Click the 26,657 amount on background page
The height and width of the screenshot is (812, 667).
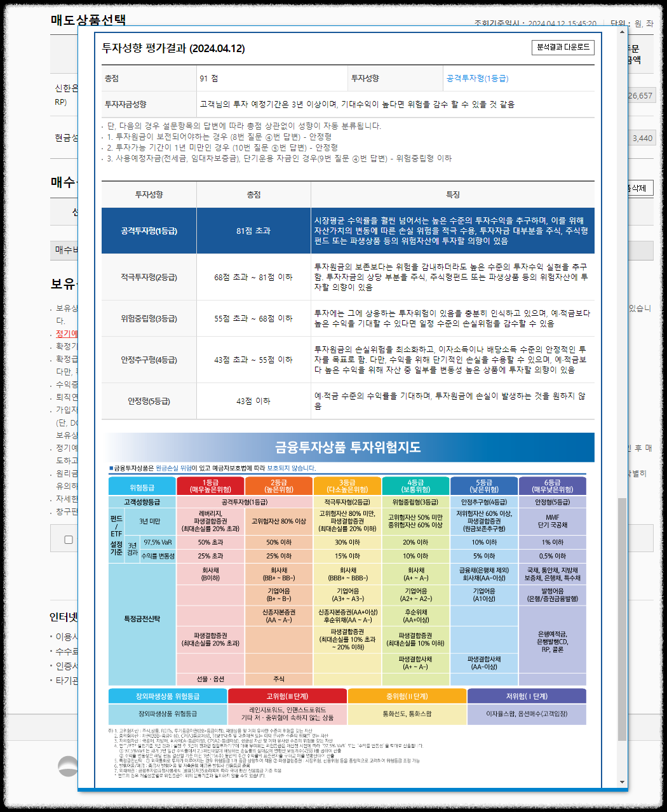(640, 96)
